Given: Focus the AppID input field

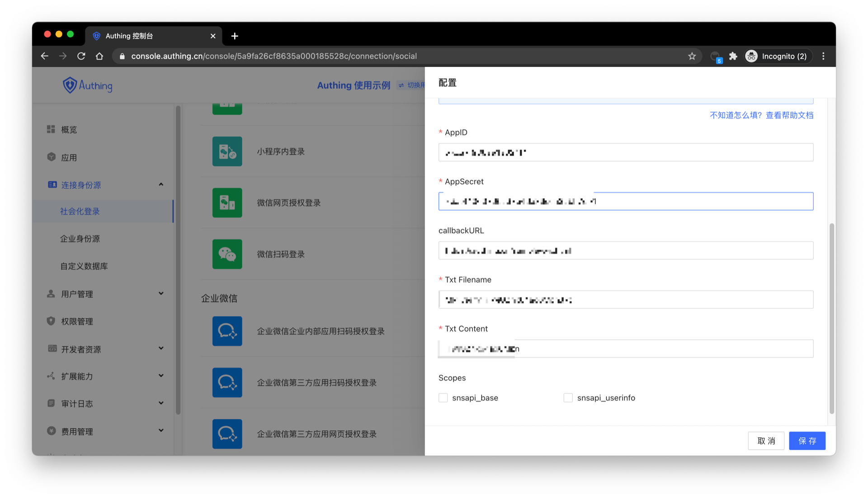Looking at the screenshot, I should coord(625,152).
